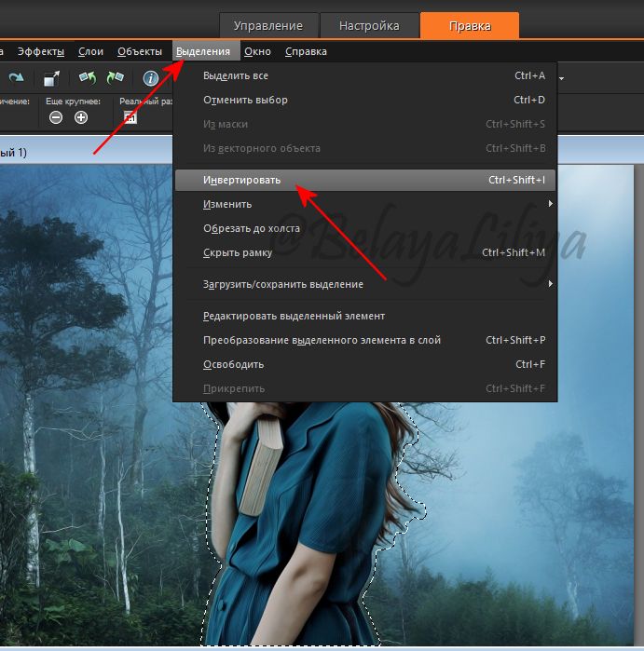Expand the Изменить submenu
The height and width of the screenshot is (651, 644).
pos(365,204)
